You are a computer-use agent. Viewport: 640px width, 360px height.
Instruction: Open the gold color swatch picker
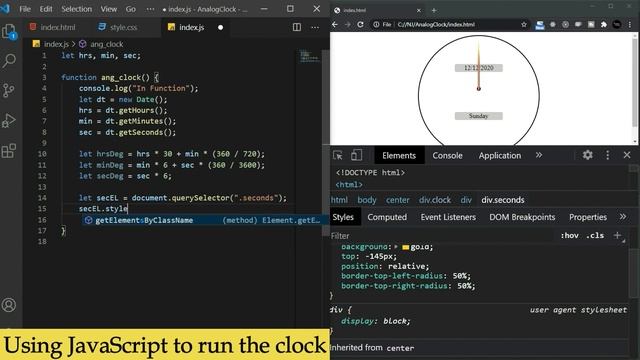(x=406, y=247)
